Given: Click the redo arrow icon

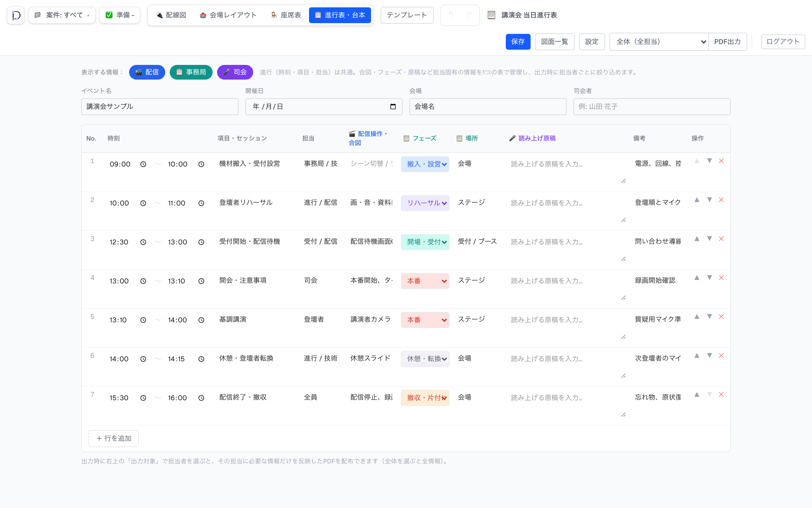Looking at the screenshot, I should [x=469, y=15].
